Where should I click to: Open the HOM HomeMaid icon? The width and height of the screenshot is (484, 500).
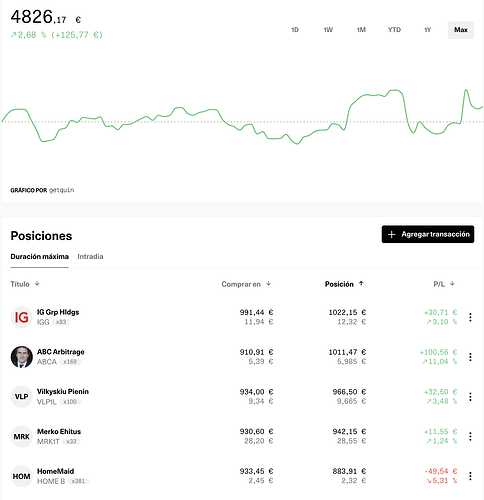(x=22, y=476)
